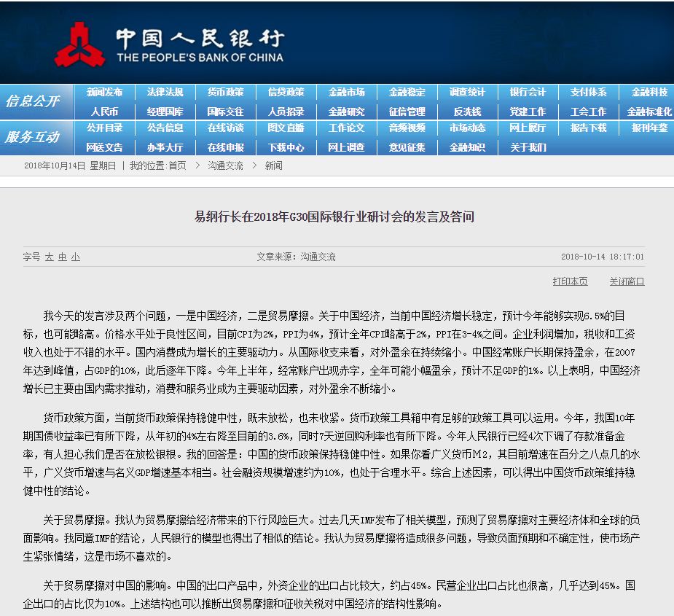Select the 征信管理 navigation item

(x=407, y=112)
